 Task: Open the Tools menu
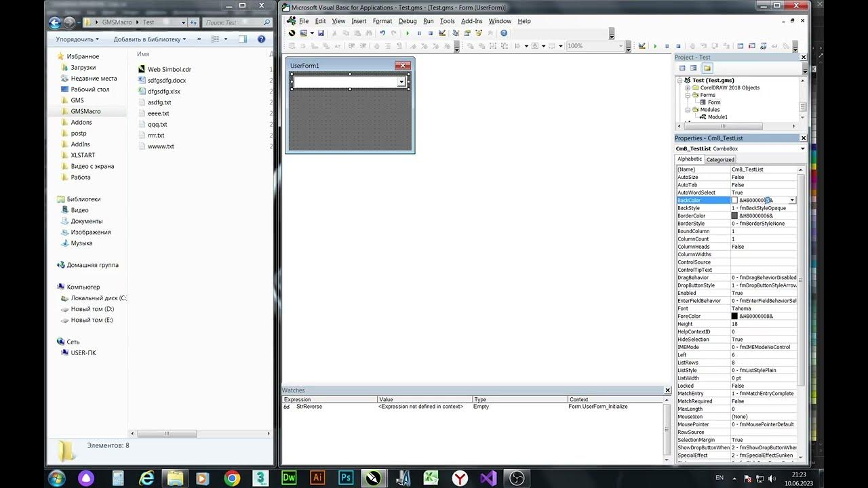pos(447,21)
